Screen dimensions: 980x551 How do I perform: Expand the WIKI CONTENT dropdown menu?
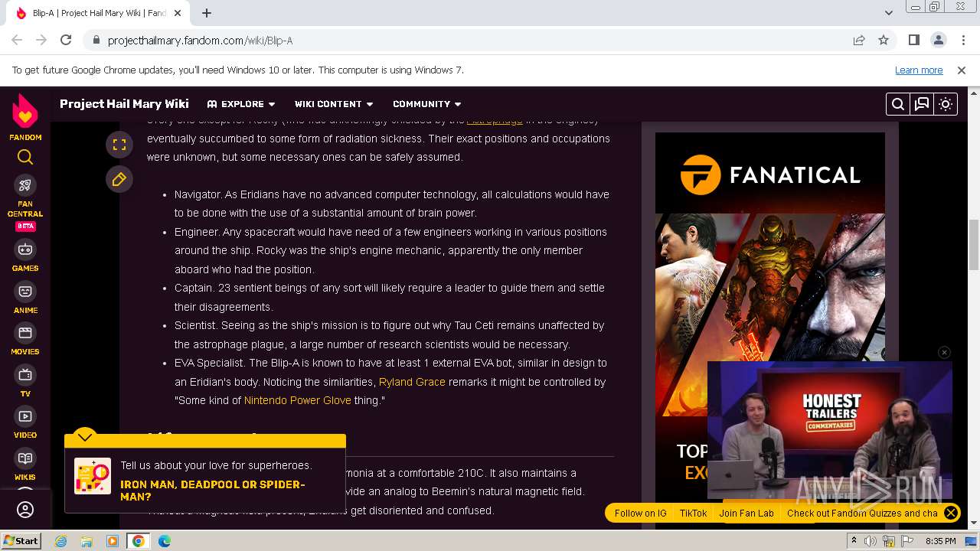click(334, 104)
